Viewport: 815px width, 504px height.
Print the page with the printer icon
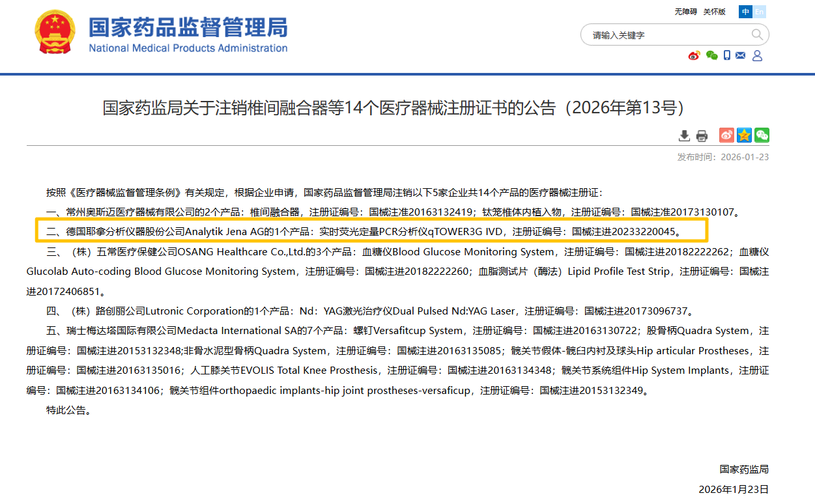(x=702, y=135)
